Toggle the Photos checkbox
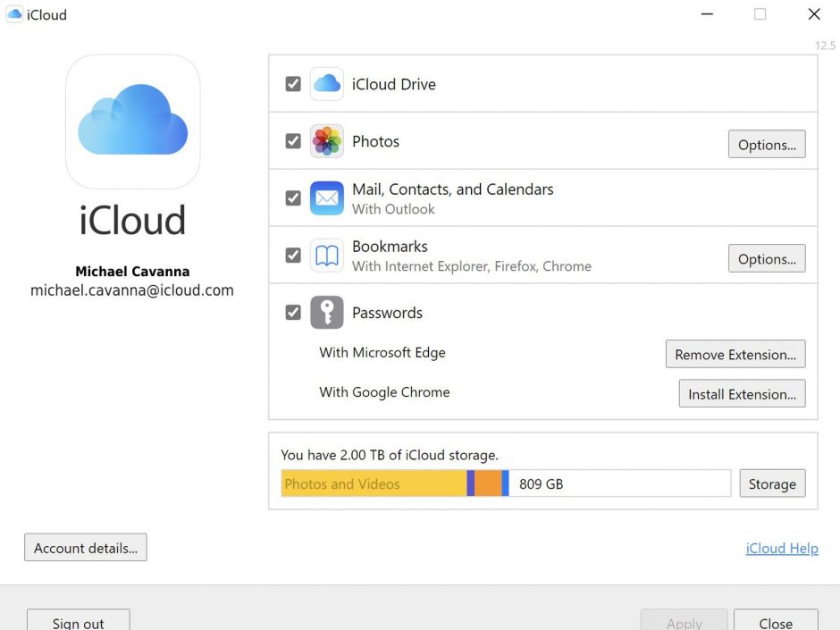840x630 pixels. coord(293,141)
